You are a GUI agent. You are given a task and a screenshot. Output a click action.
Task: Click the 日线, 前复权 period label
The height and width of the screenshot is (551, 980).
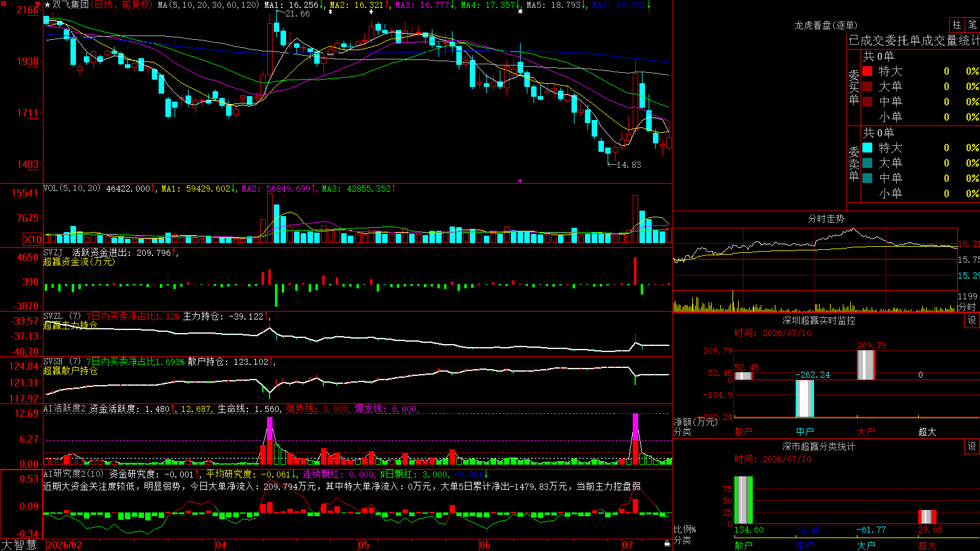tap(121, 5)
